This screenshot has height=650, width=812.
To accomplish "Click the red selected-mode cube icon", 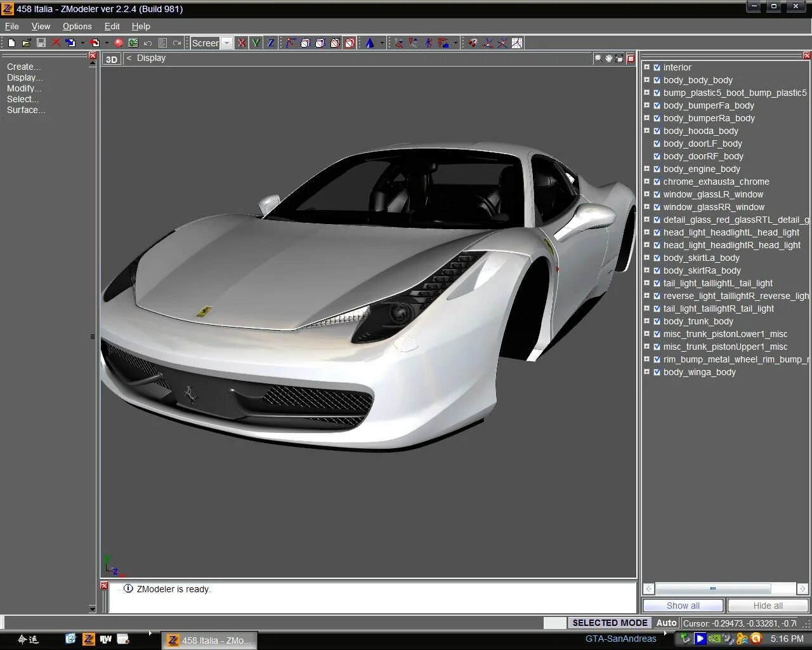I will [x=350, y=43].
